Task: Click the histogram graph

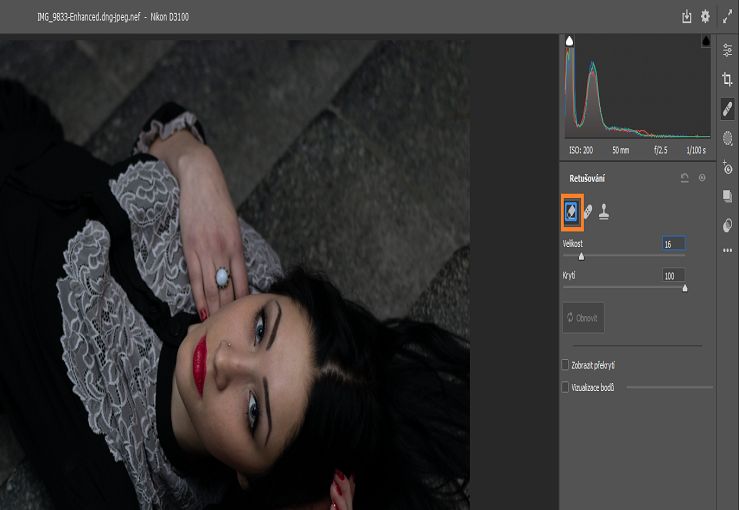Action: pos(637,87)
